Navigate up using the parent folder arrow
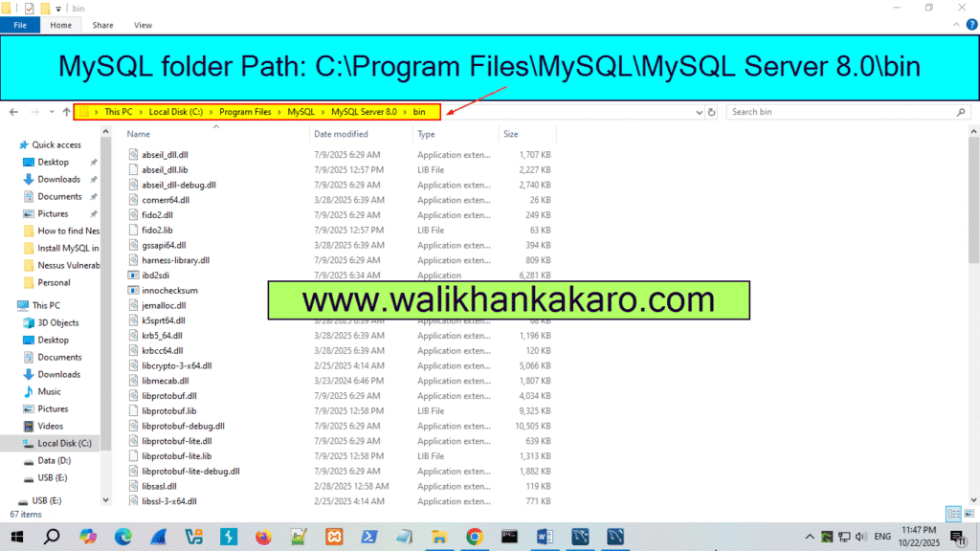 (x=67, y=112)
